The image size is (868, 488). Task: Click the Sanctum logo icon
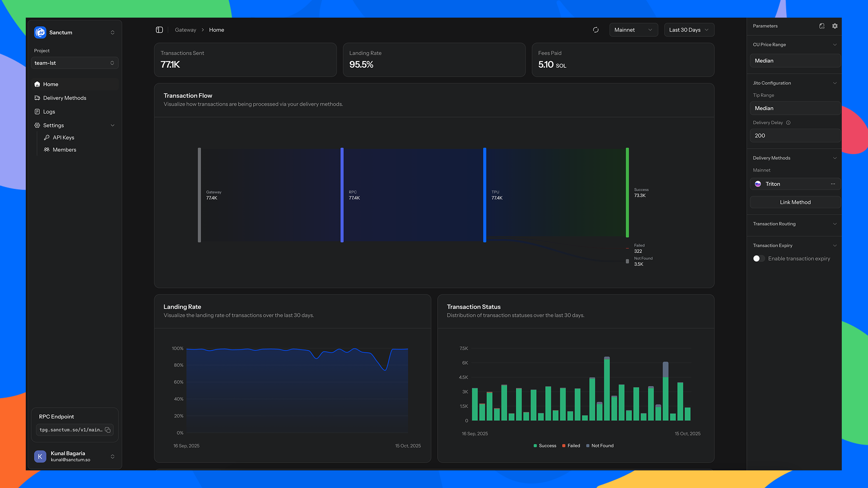(40, 32)
